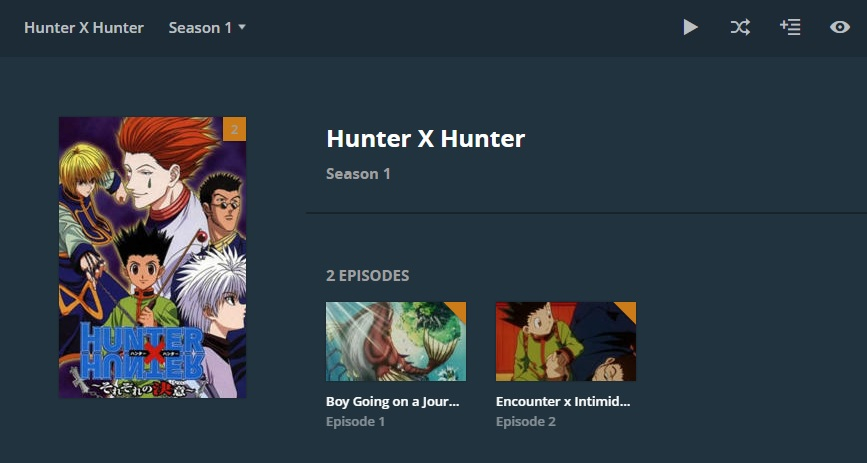This screenshot has width=867, height=463.
Task: Open the Episode 2 thumbnail image
Action: coord(566,341)
